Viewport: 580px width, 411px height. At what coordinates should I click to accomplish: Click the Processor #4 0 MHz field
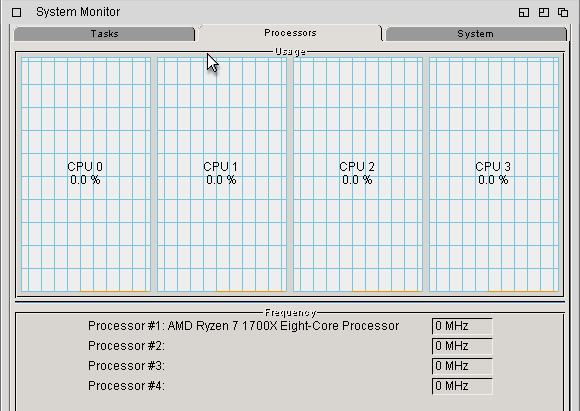pyautogui.click(x=462, y=386)
